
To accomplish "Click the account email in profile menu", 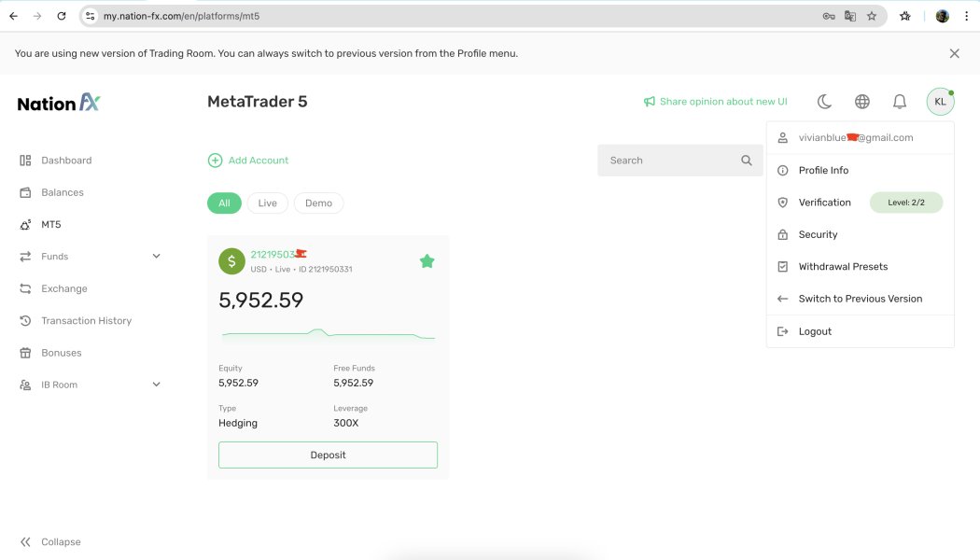I will 856,137.
